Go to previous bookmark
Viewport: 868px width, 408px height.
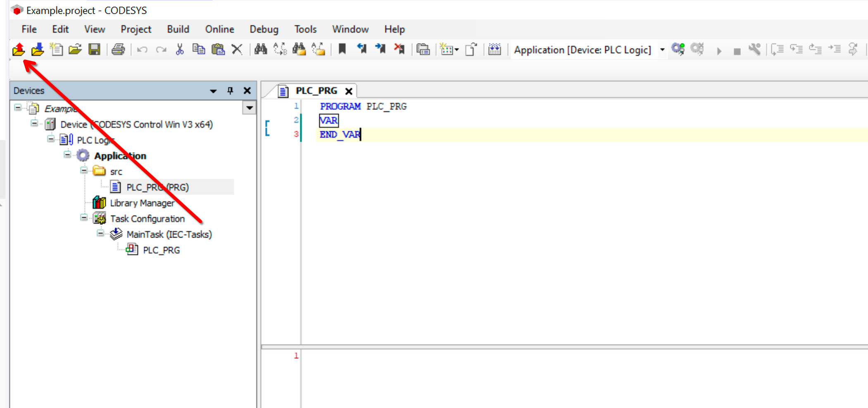pos(361,49)
